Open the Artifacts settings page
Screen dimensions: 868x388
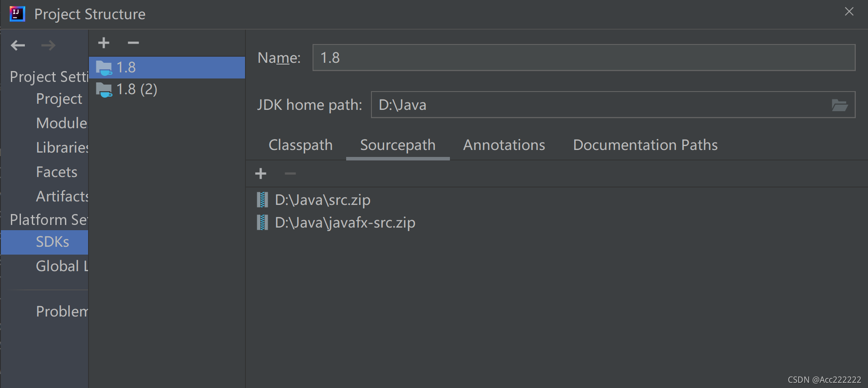click(62, 196)
